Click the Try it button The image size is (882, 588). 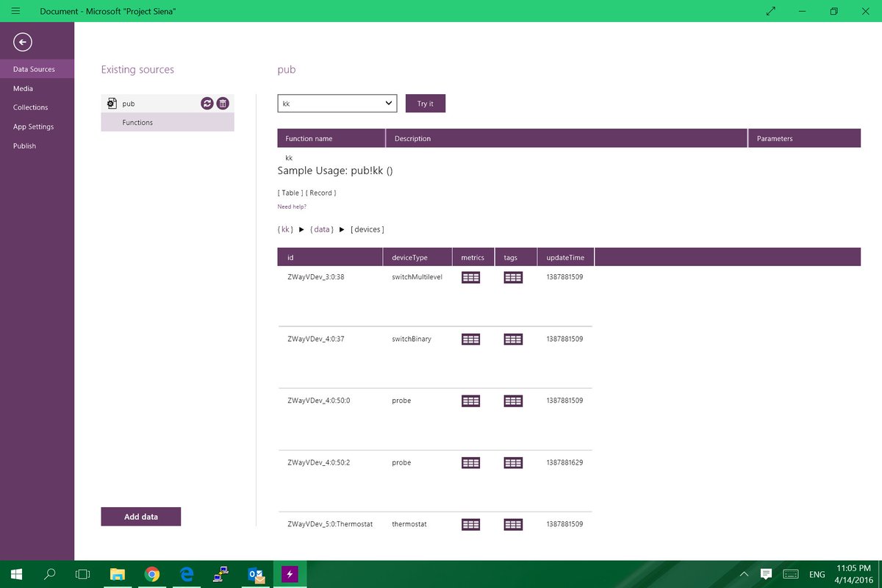coord(426,104)
